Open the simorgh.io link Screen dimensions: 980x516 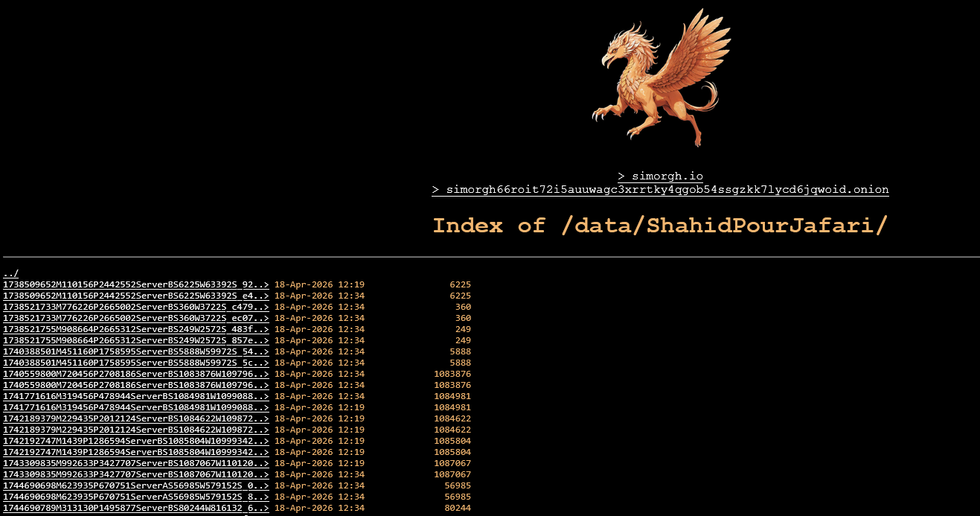tap(660, 176)
